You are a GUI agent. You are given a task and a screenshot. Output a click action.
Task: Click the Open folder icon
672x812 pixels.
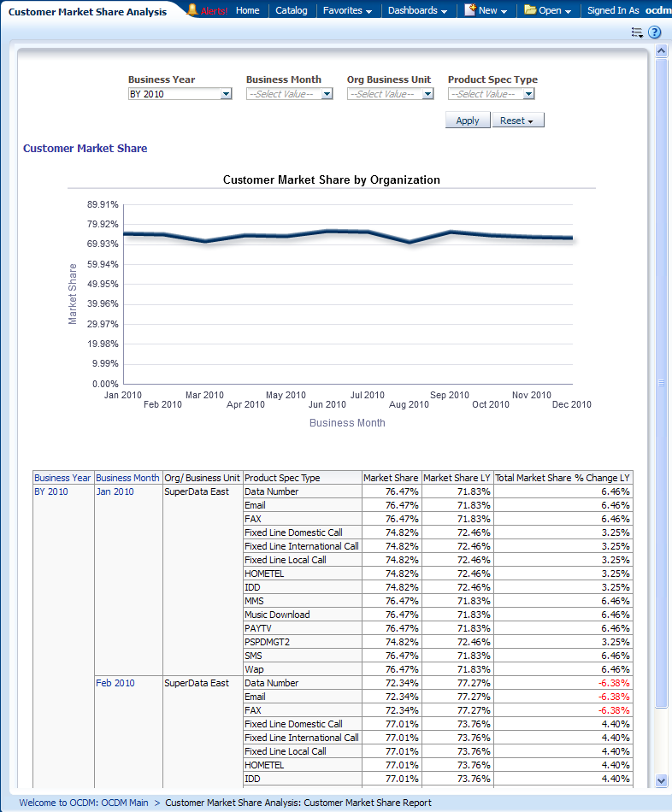pyautogui.click(x=530, y=10)
